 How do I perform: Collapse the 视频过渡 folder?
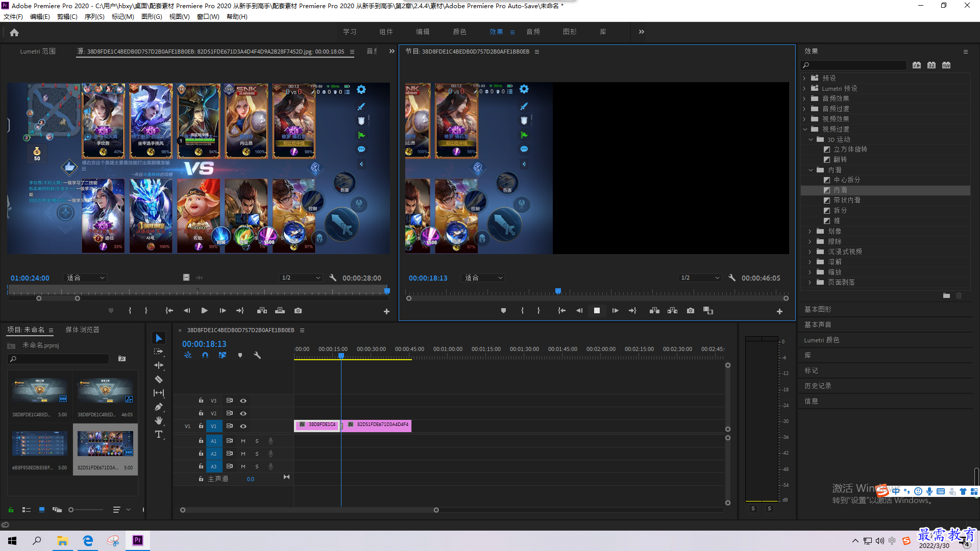804,129
